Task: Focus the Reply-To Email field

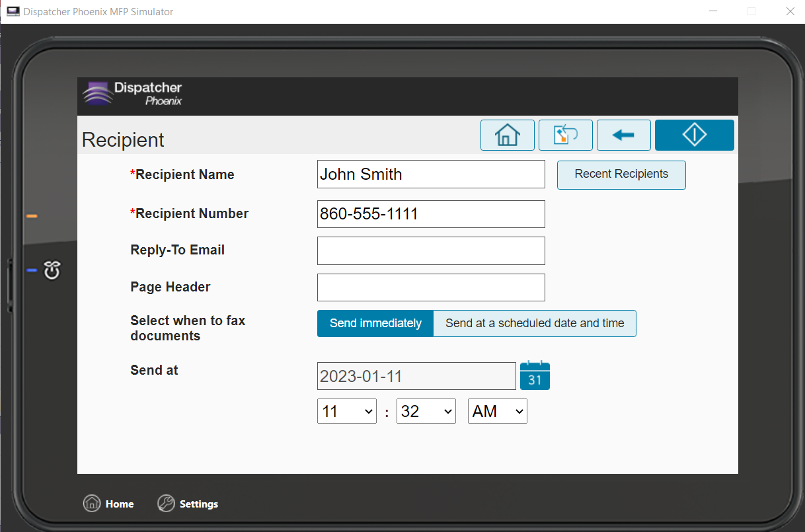Action: click(431, 250)
